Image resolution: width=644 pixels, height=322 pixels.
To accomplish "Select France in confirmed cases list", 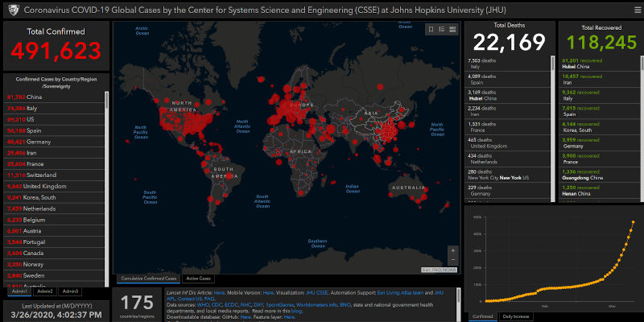I will click(54, 164).
